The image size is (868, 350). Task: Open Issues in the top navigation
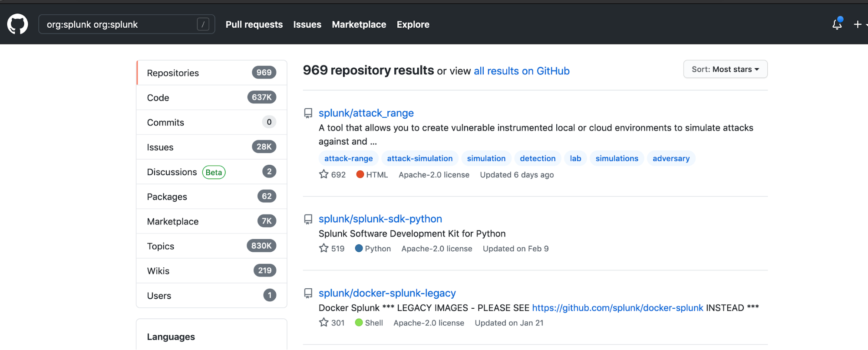(x=307, y=24)
